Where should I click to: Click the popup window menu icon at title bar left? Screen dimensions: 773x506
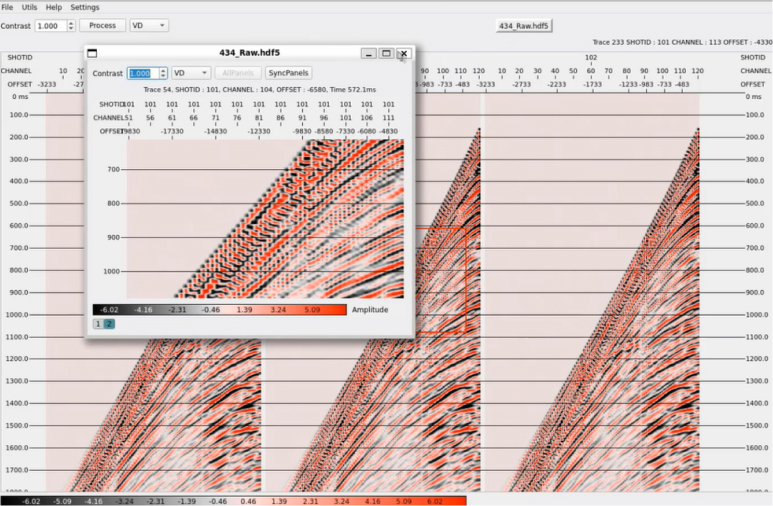pyautogui.click(x=93, y=53)
